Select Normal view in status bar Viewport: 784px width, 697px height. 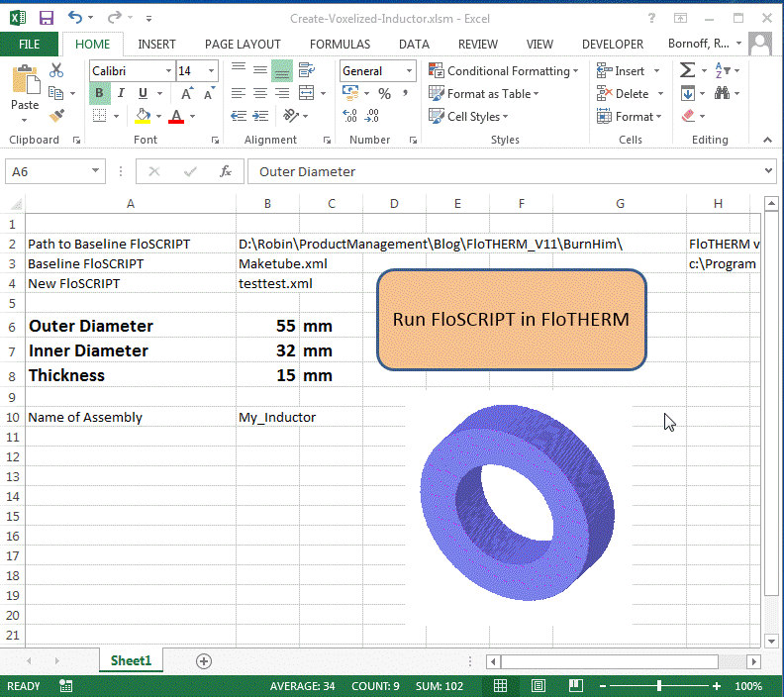point(500,685)
